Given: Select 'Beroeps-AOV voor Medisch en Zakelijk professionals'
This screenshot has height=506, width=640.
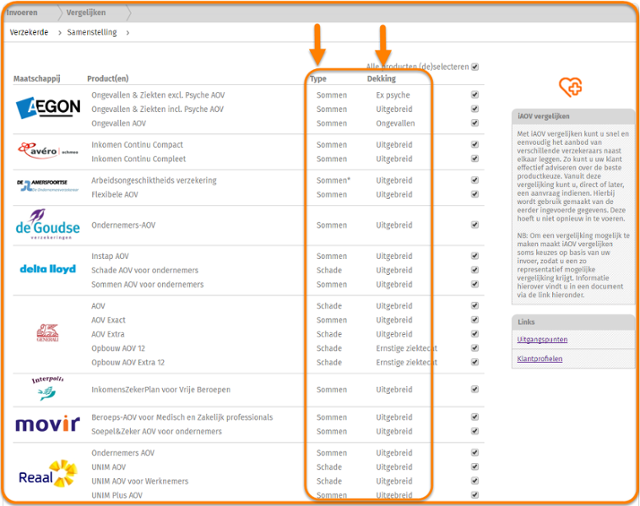Looking at the screenshot, I should pos(182,417).
